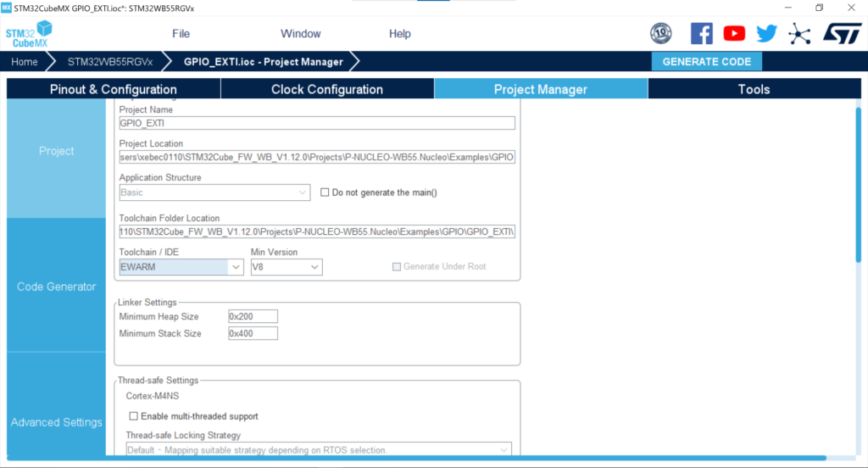Toggle 'Generate Under Root' checkbox
Screen dimensions: 868x468
(397, 266)
